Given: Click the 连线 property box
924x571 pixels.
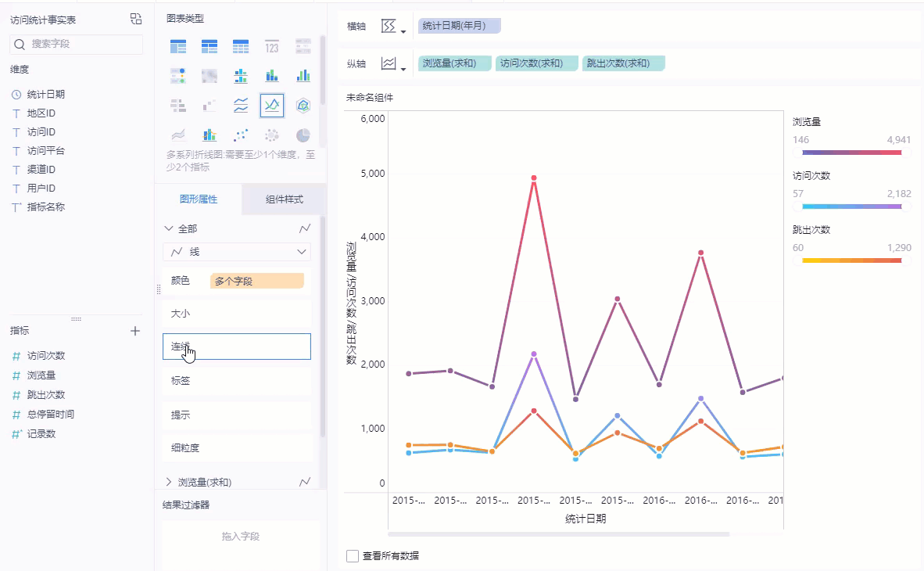Looking at the screenshot, I should click(x=237, y=347).
